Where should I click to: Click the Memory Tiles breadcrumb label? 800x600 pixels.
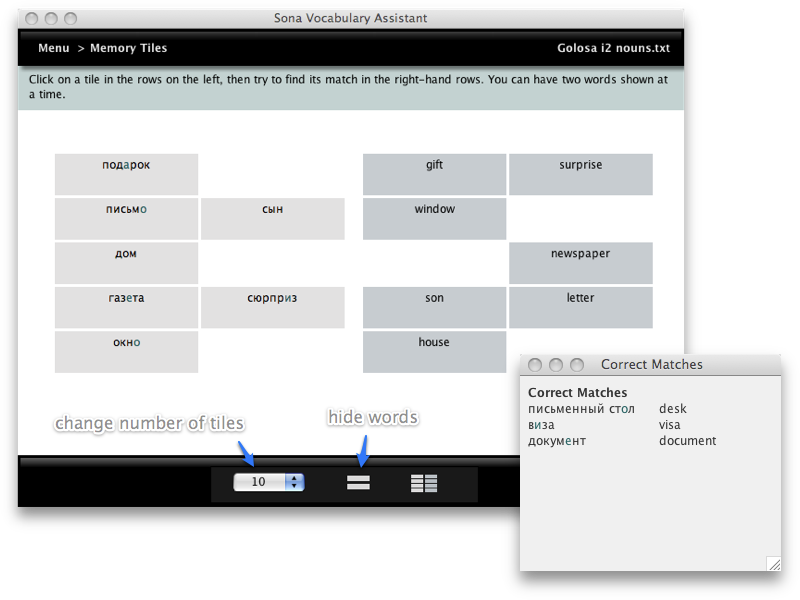pos(128,48)
